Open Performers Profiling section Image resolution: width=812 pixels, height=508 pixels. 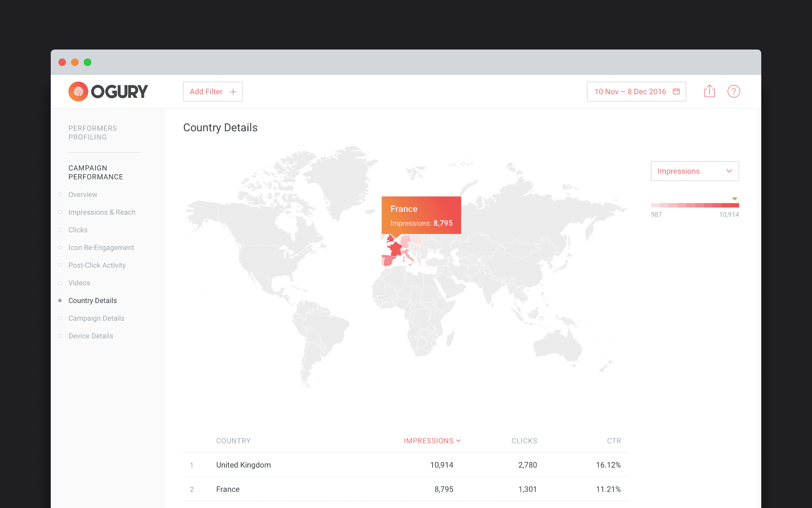[x=93, y=133]
